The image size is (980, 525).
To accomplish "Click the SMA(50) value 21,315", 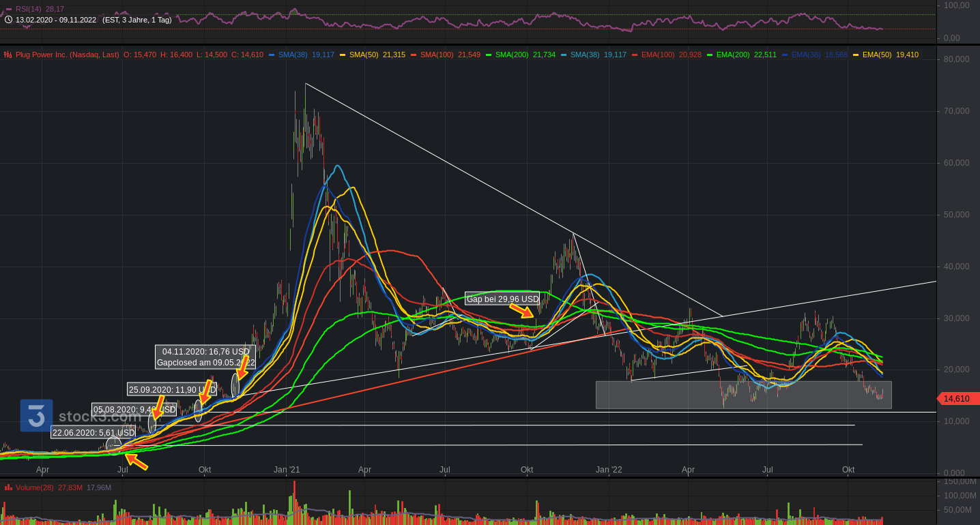I will [x=394, y=55].
